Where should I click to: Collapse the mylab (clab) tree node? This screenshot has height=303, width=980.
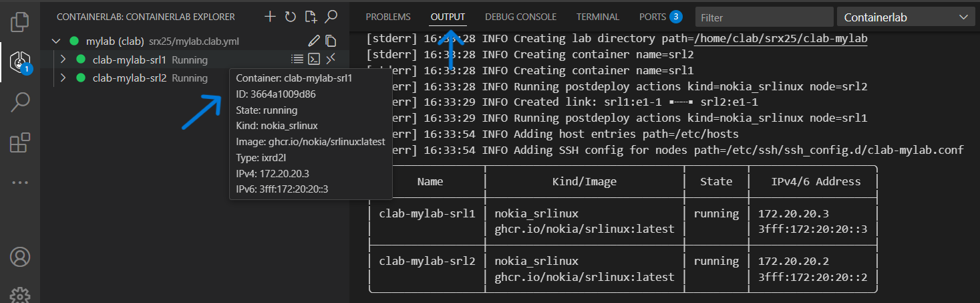pos(55,41)
